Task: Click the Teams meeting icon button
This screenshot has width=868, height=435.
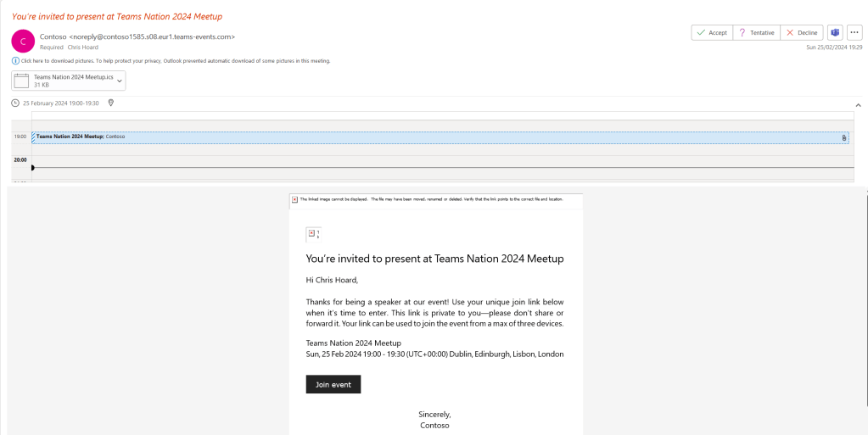Action: [835, 32]
